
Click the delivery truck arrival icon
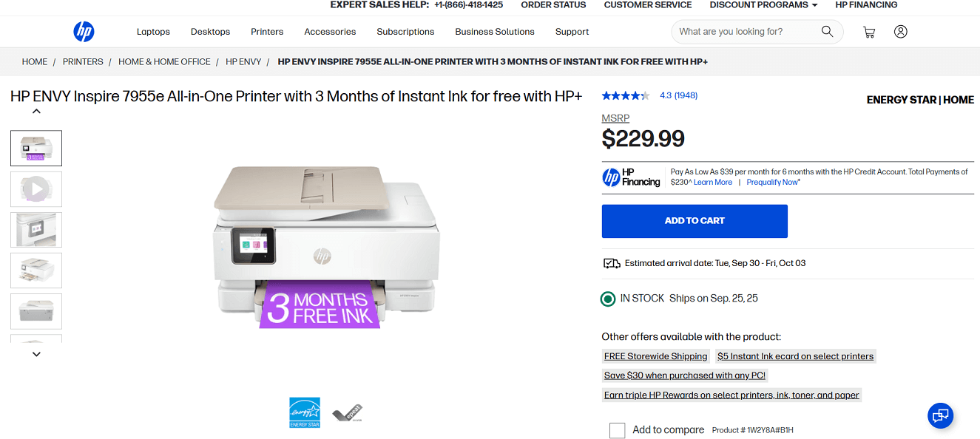(610, 263)
